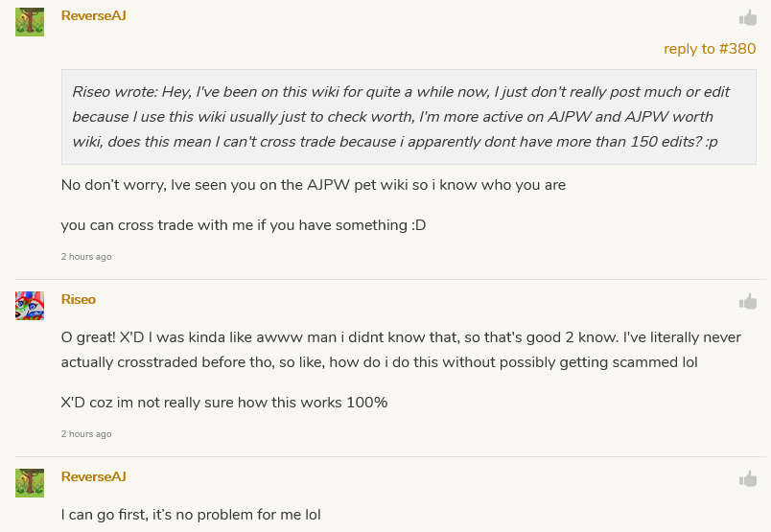Viewport: 771px width, 532px height.
Task: Open ReverseAJ's profile from the first comment username
Action: coord(93,15)
